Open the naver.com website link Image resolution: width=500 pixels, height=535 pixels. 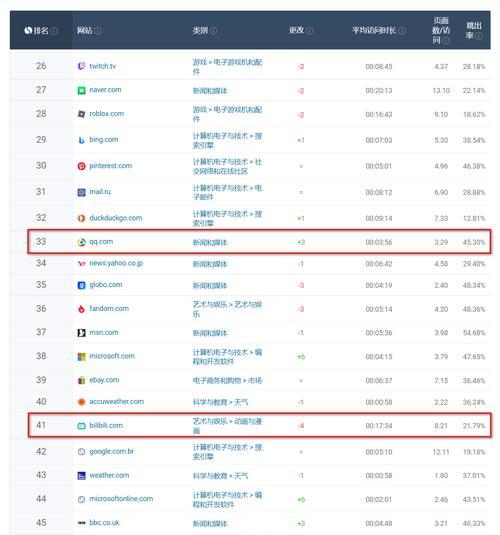coord(105,90)
